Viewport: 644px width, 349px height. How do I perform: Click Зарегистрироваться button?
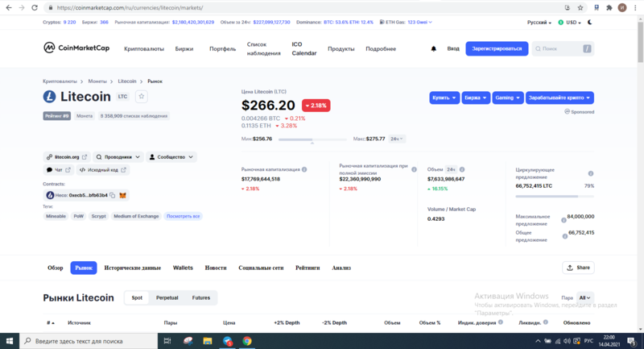pos(497,48)
